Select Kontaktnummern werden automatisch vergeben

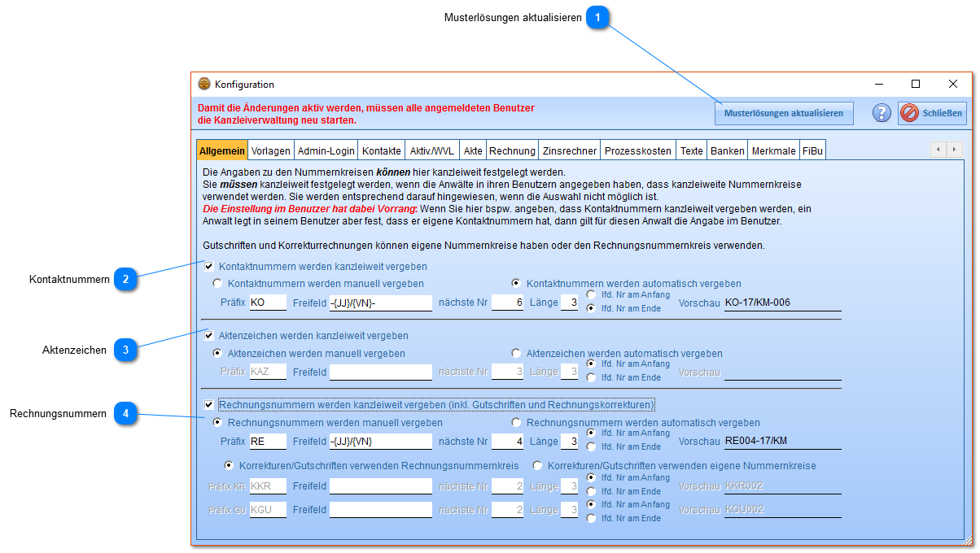[516, 284]
